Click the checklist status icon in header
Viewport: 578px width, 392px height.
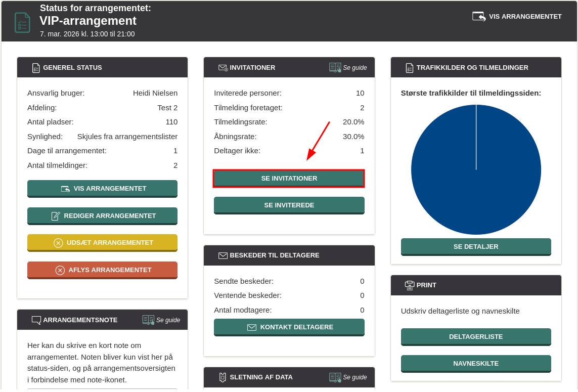[22, 23]
